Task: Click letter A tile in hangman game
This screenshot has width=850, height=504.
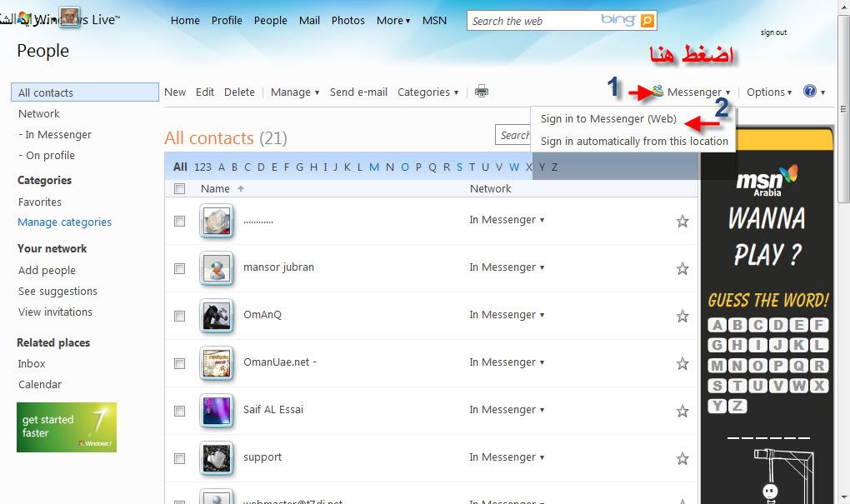Action: pos(717,325)
